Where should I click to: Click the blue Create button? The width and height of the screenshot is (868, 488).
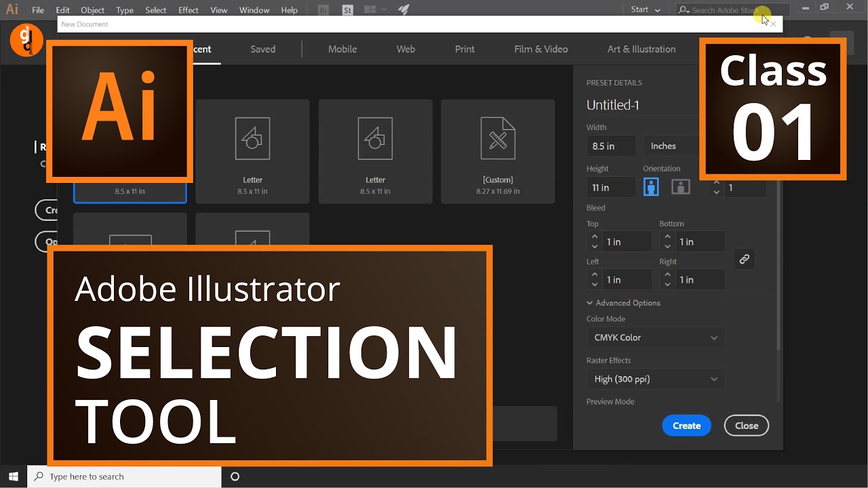[686, 426]
